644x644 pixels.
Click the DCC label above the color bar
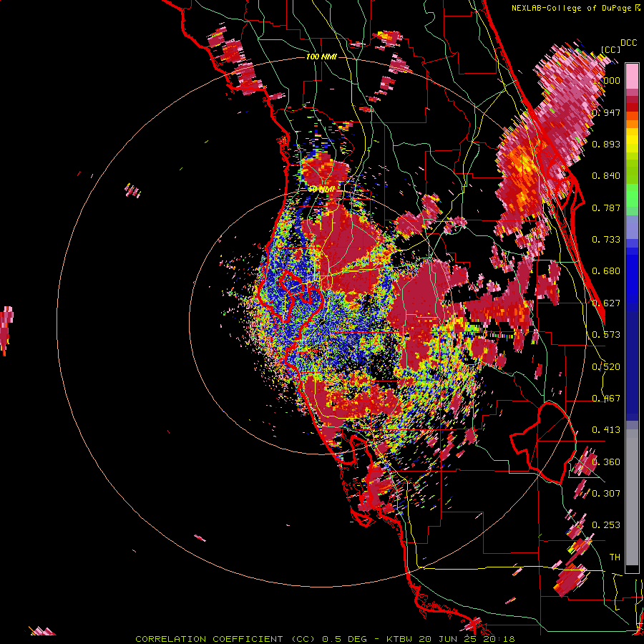pyautogui.click(x=629, y=43)
